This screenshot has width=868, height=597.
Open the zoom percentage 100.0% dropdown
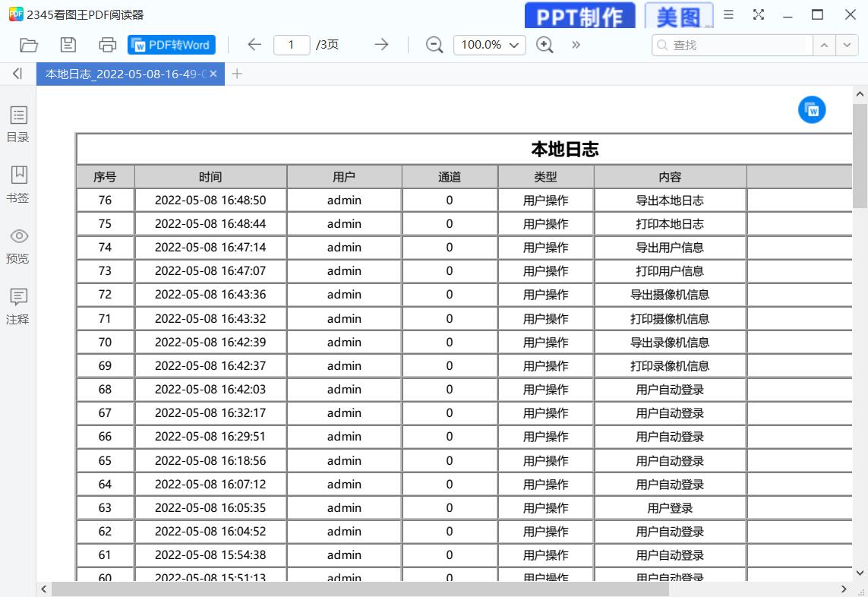[490, 45]
